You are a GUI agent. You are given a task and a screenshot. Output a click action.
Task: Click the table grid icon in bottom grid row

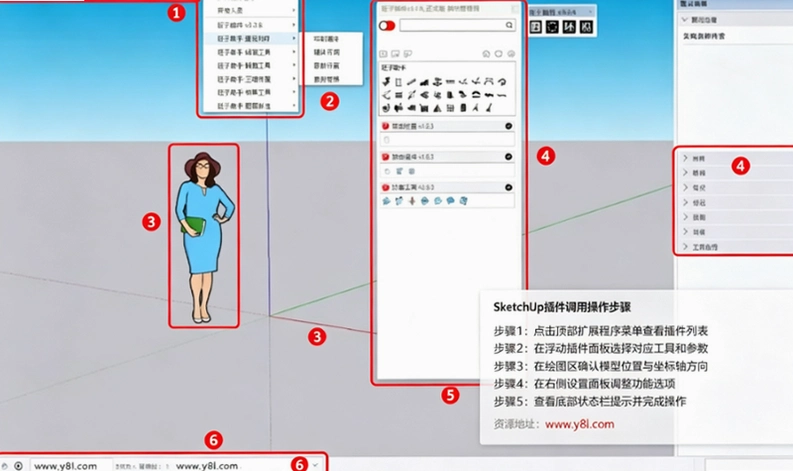(450, 108)
